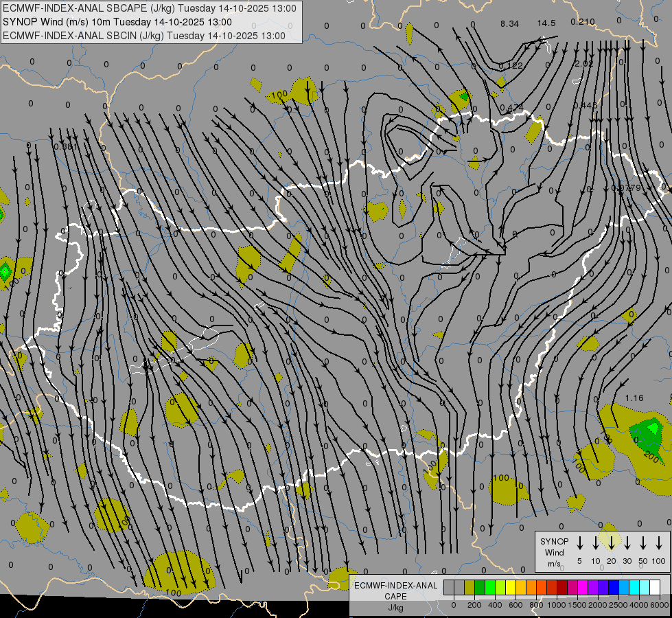Click the 0.9779 value on the map
The image size is (672, 618).
click(x=626, y=188)
